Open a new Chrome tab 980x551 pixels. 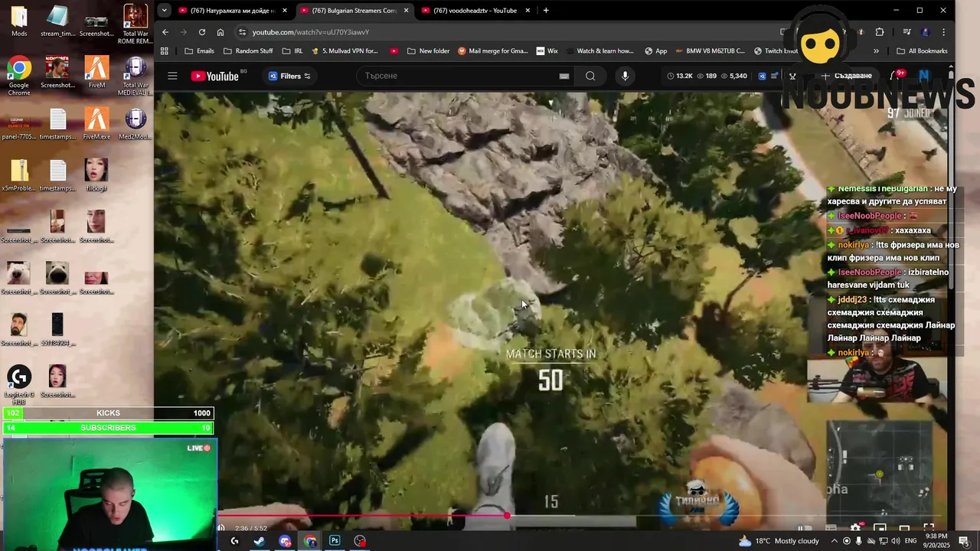tap(546, 11)
